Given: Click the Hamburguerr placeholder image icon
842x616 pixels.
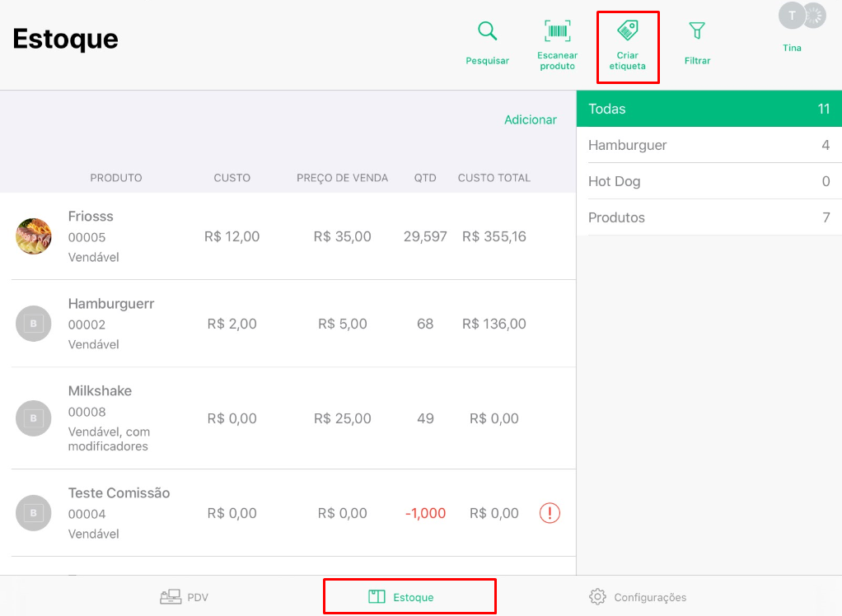Looking at the screenshot, I should (33, 324).
